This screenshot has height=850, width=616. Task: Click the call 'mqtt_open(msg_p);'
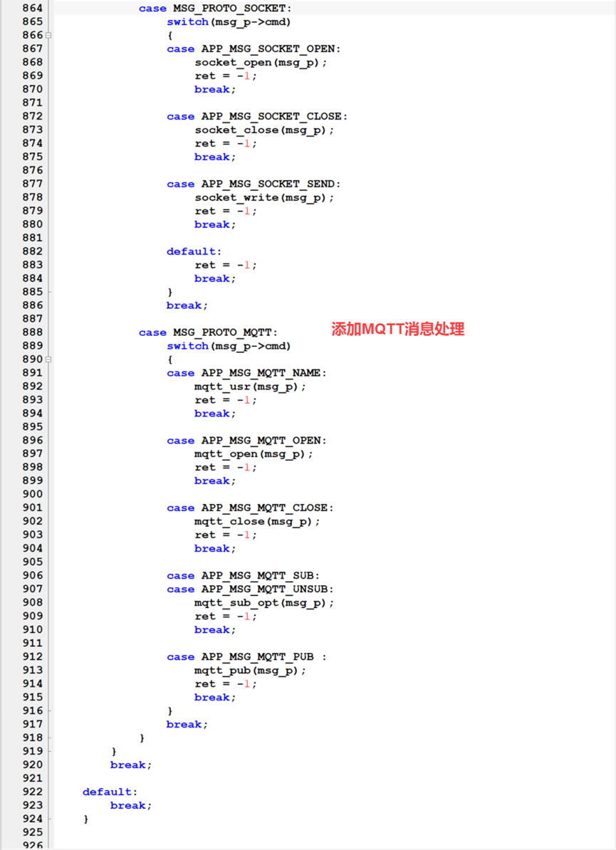pos(254,453)
